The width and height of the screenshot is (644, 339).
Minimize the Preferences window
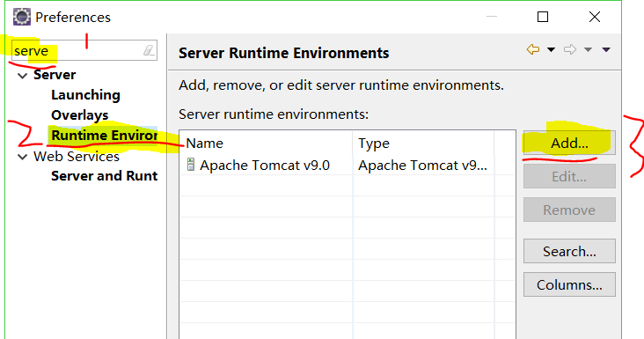(x=492, y=17)
